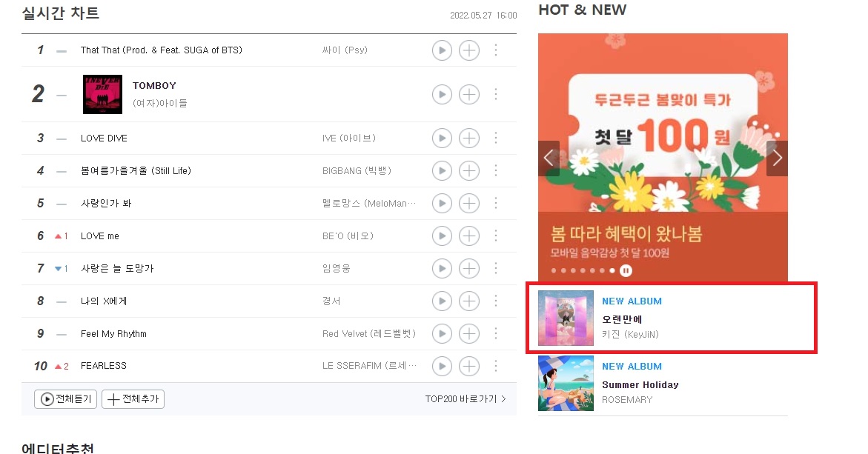Viewport: 868px width, 454px height.
Task: Open TOMBOY album cover thumbnail
Action: pos(102,95)
